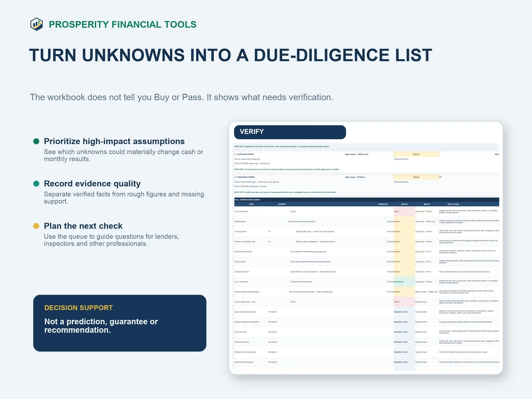The height and width of the screenshot is (399, 532).
Task: Click 'Not a prediction, guarantee or recommendation' text
Action: pos(101,326)
